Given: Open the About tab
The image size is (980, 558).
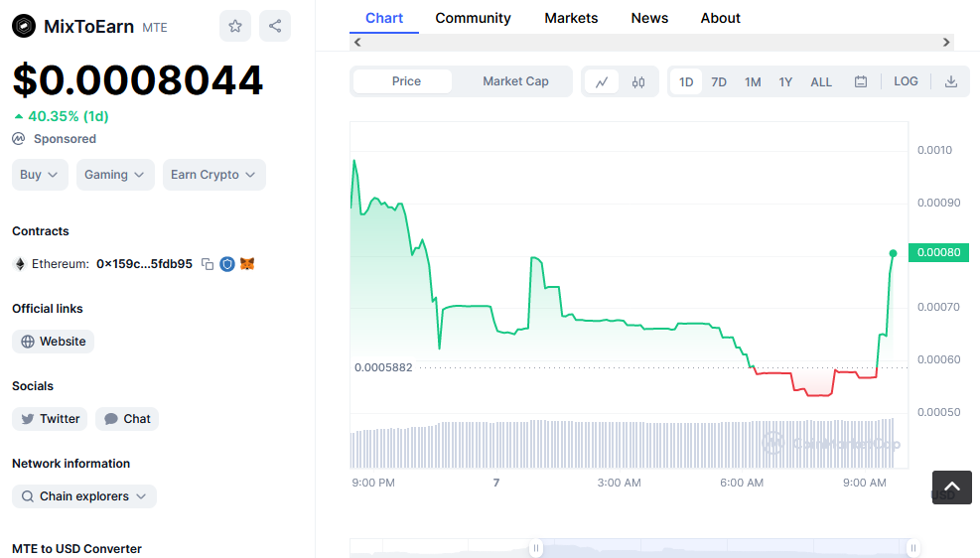Looking at the screenshot, I should pos(720,18).
